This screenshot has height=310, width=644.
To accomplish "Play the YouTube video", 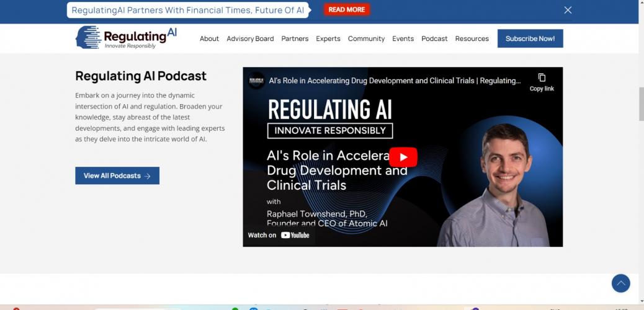I will pyautogui.click(x=403, y=157).
